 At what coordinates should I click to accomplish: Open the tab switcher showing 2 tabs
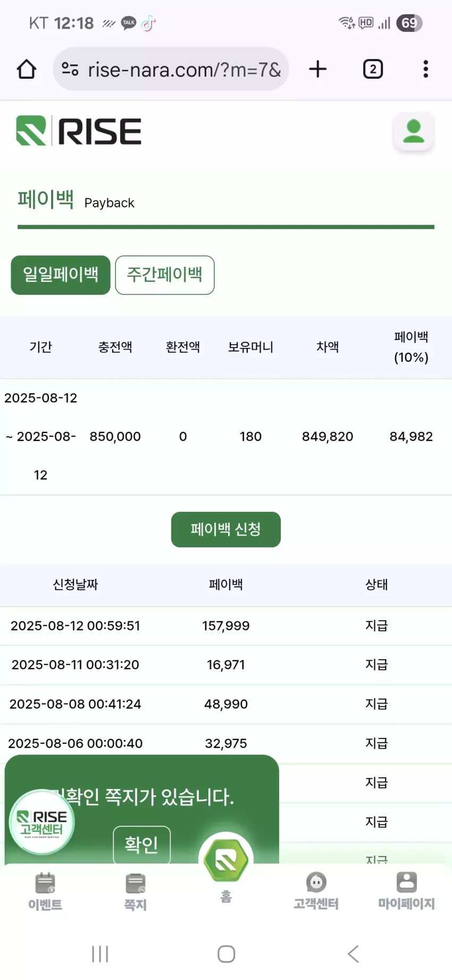(x=373, y=69)
